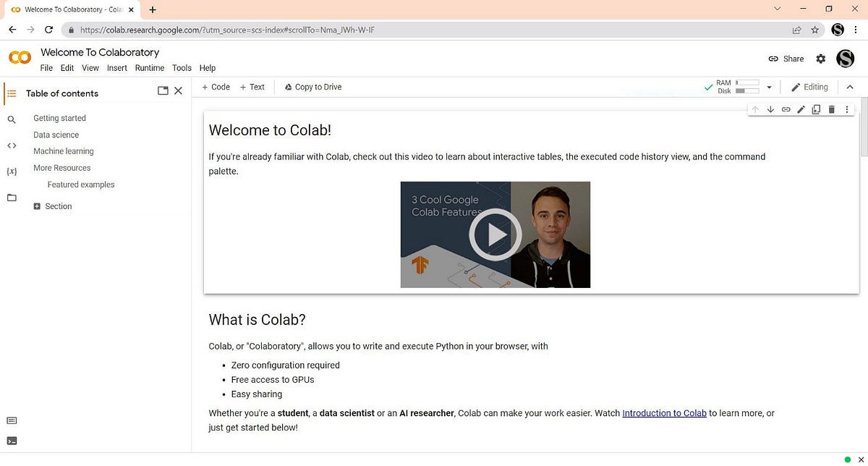Open the Introduction to Colab link

click(663, 412)
